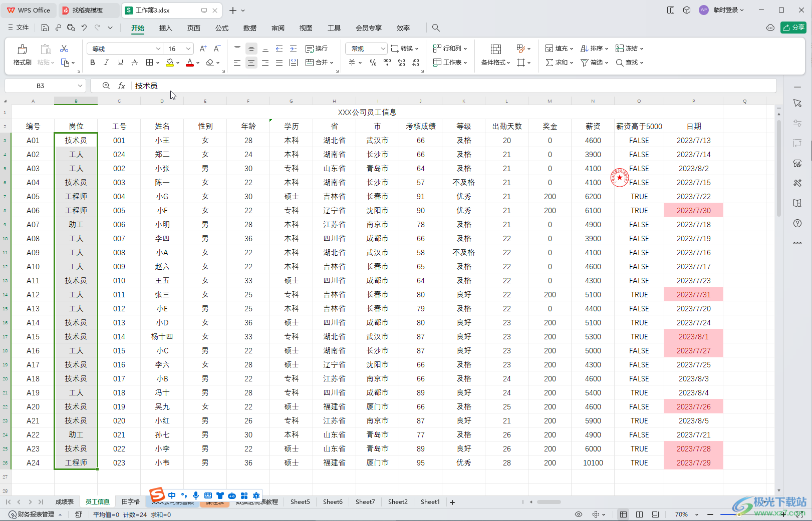Click the 求和 (AutoSum) button

[559, 63]
